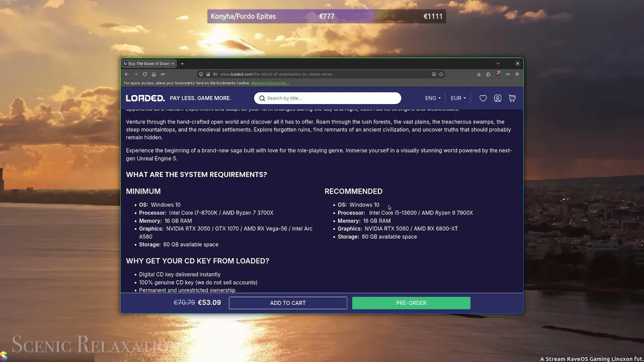Click the Intel Core i5-13600 processor line
The image size is (644, 362).
[x=405, y=213]
